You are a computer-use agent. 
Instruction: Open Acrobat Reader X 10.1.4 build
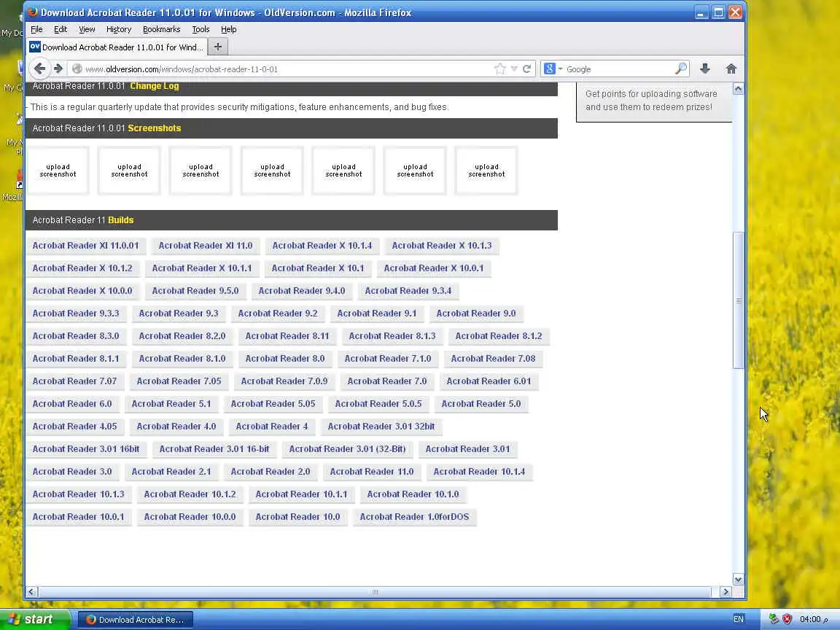coord(322,245)
